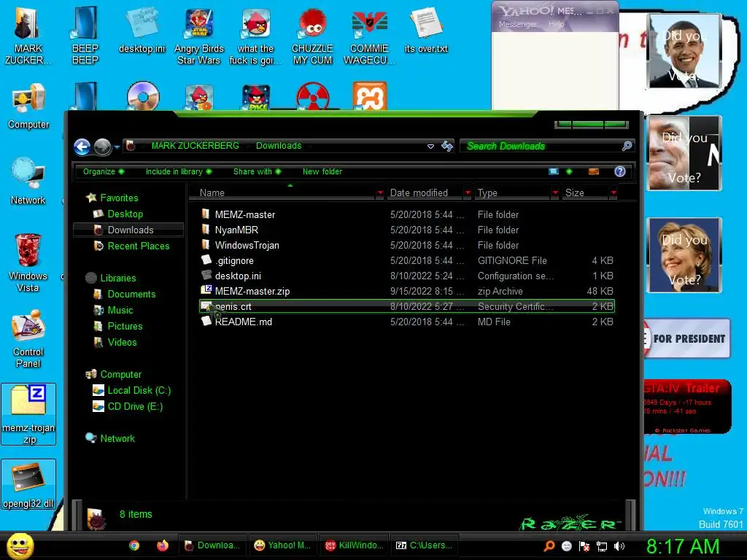Select MEMZ-master.zip in the file list
Screen dimensions: 747x560
[407, 291]
